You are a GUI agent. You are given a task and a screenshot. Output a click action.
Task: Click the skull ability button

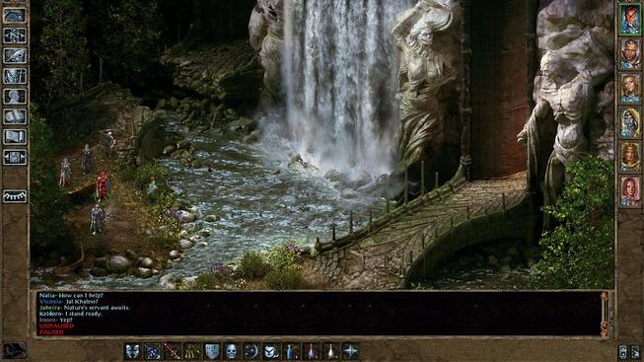coord(231,351)
